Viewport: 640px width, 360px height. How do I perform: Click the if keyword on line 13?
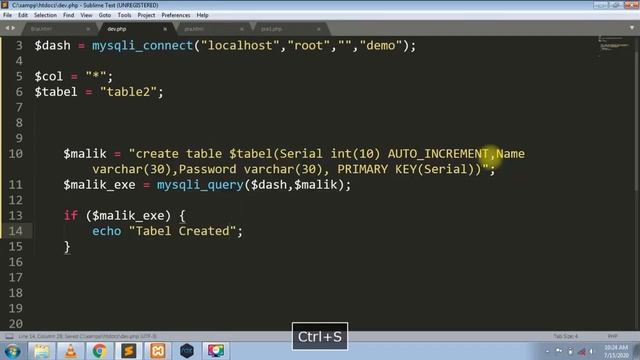pyautogui.click(x=71, y=216)
